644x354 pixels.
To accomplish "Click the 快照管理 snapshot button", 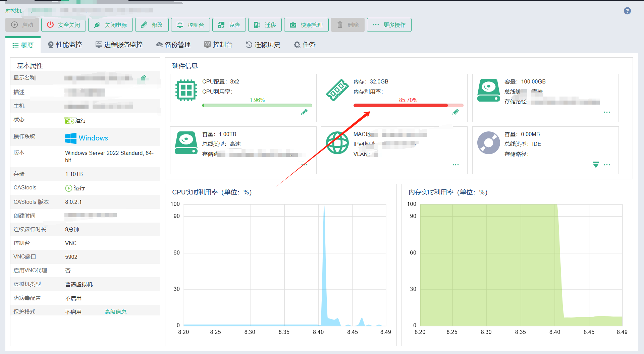I will tap(306, 25).
